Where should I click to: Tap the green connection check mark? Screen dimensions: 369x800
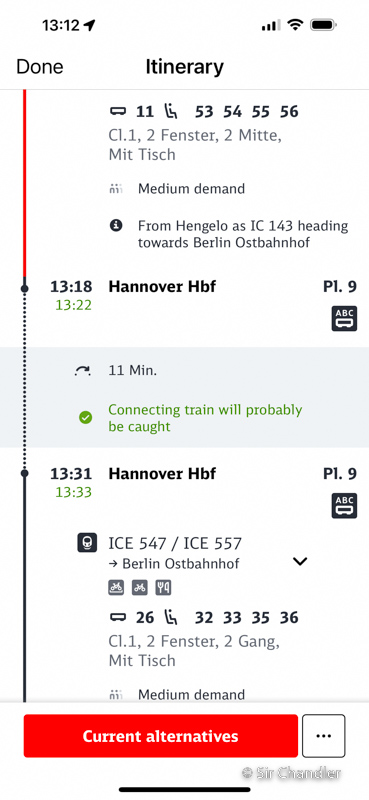[85, 418]
